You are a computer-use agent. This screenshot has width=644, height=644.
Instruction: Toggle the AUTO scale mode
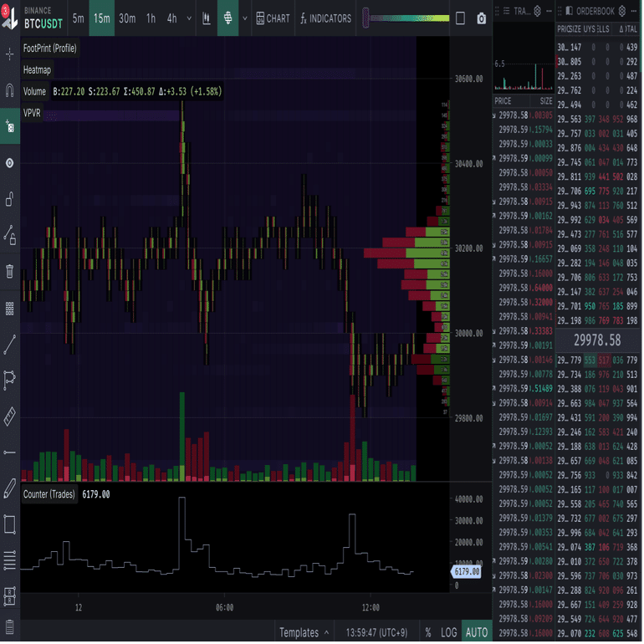477,632
